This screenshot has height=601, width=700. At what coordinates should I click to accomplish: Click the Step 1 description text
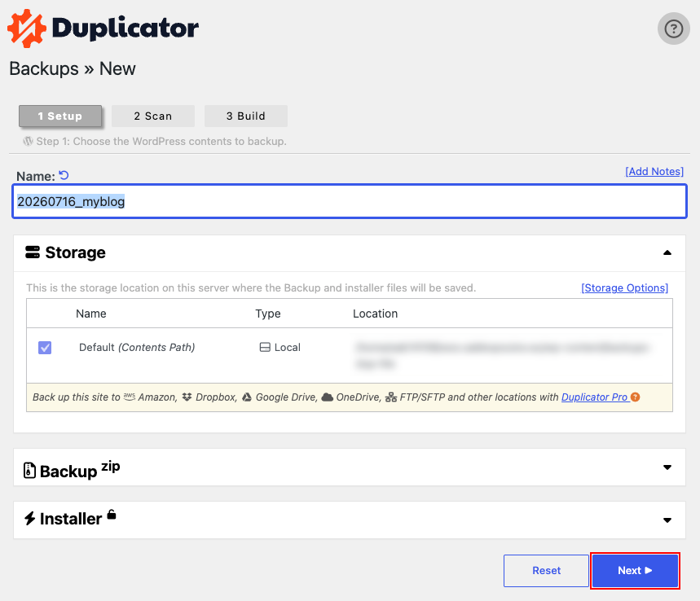pyautogui.click(x=161, y=142)
